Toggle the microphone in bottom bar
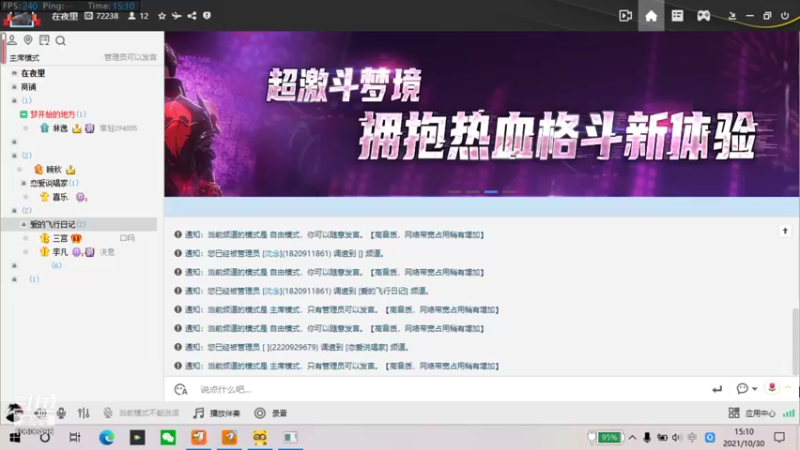This screenshot has width=800, height=450. click(x=61, y=413)
